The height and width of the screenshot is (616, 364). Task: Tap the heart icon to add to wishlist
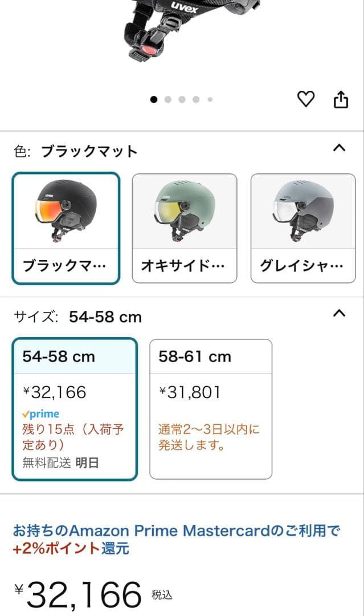coord(307,98)
